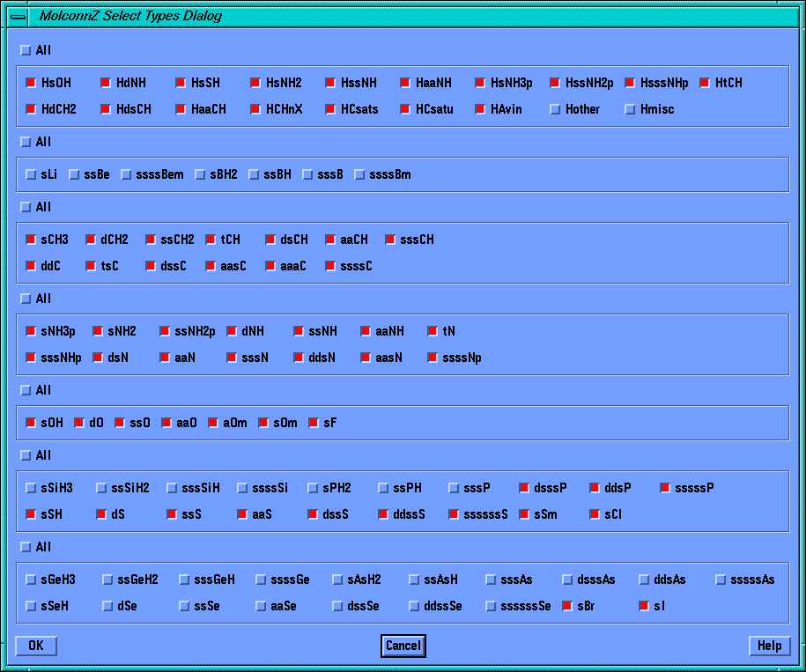Open Help for this dialog

[x=769, y=646]
